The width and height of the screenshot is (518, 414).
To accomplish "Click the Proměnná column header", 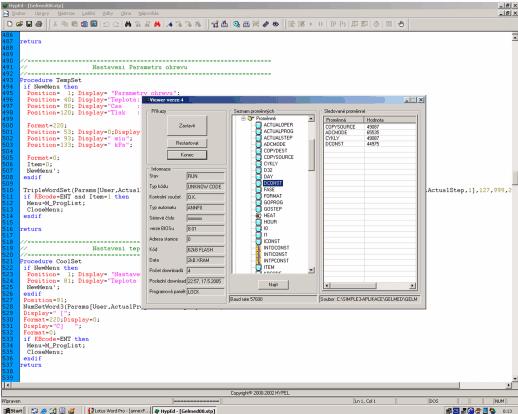I will pos(344,120).
